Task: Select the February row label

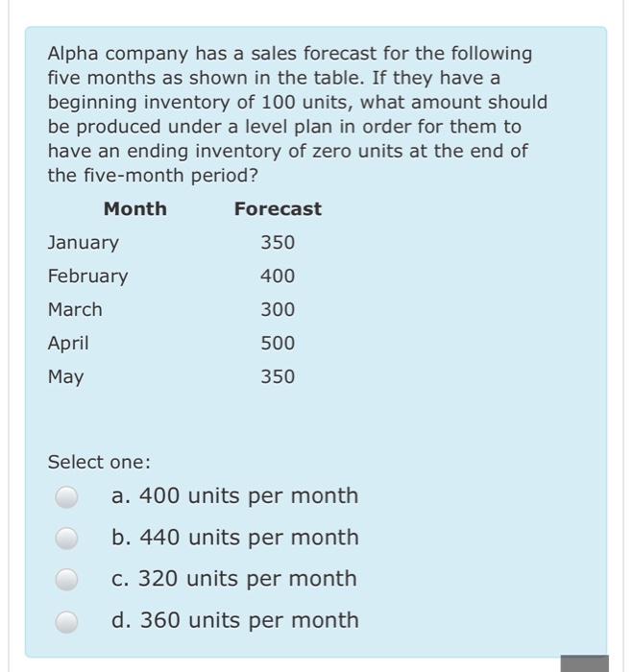Action: 88,276
